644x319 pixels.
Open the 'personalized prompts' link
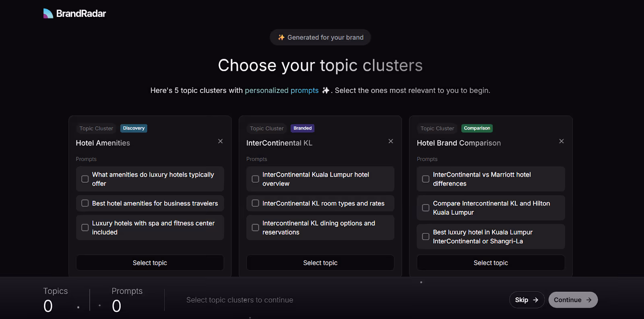282,91
